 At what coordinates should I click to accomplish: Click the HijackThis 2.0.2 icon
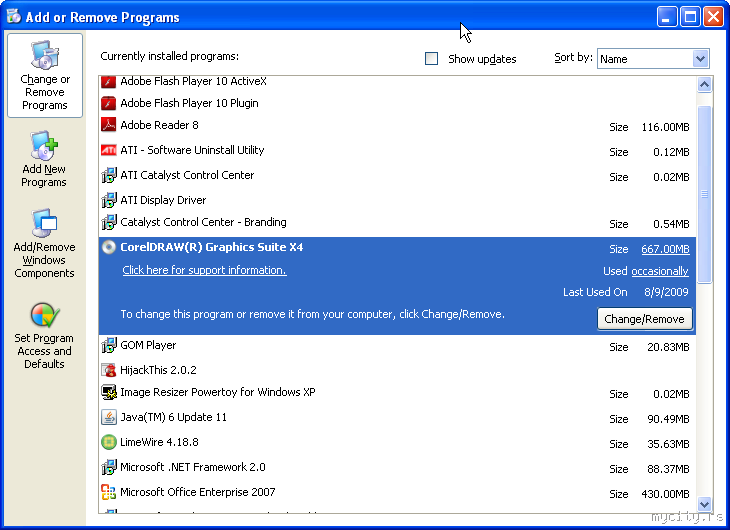coord(109,370)
